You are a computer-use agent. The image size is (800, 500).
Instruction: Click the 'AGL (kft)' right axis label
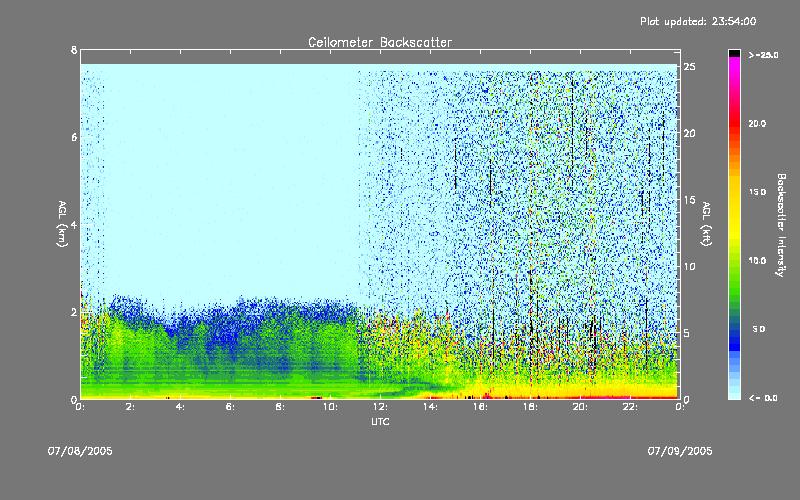(706, 224)
